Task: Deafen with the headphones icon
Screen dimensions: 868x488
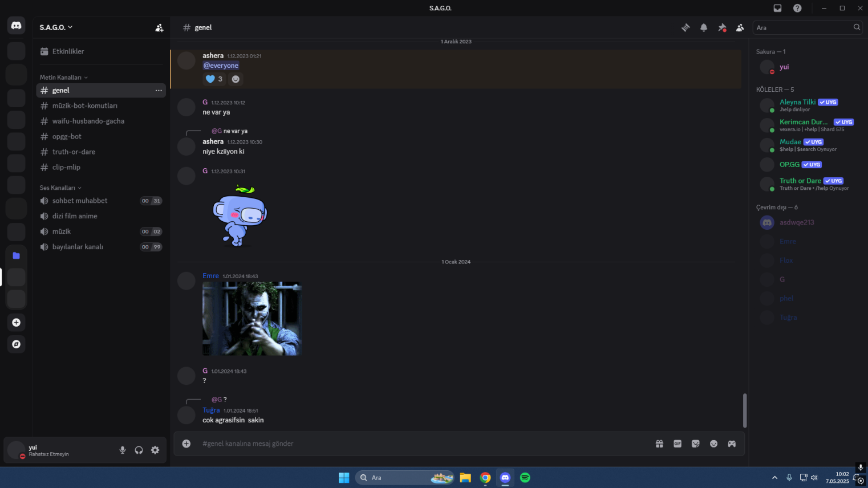Action: click(139, 450)
